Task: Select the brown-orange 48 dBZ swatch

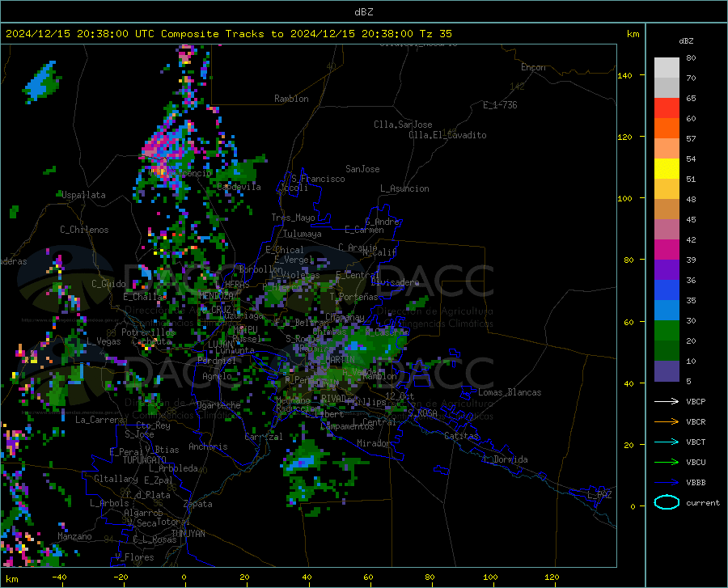Action: tap(667, 209)
